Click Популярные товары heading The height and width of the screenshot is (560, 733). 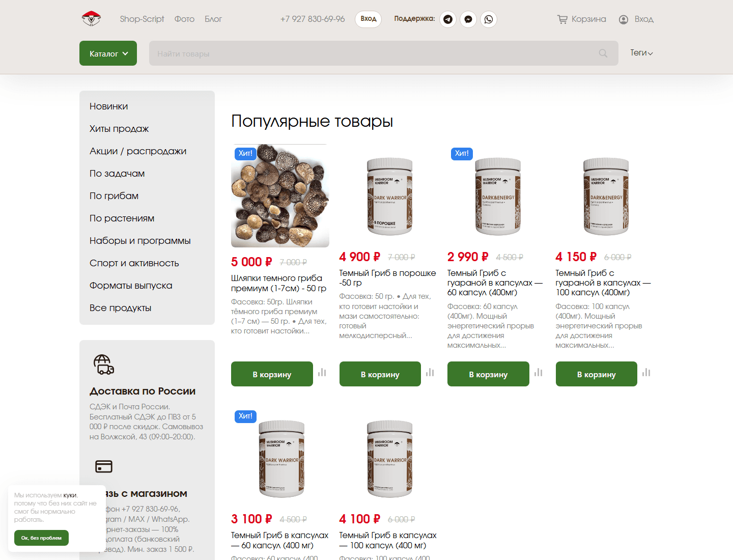tap(312, 121)
